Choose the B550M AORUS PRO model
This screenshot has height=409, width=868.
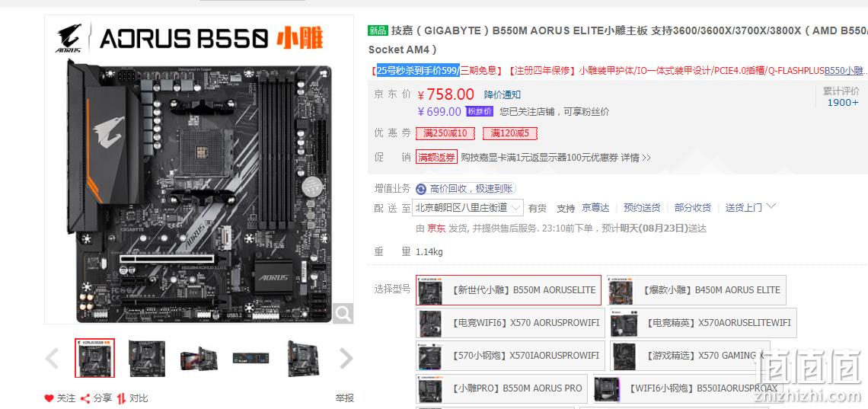pyautogui.click(x=502, y=388)
